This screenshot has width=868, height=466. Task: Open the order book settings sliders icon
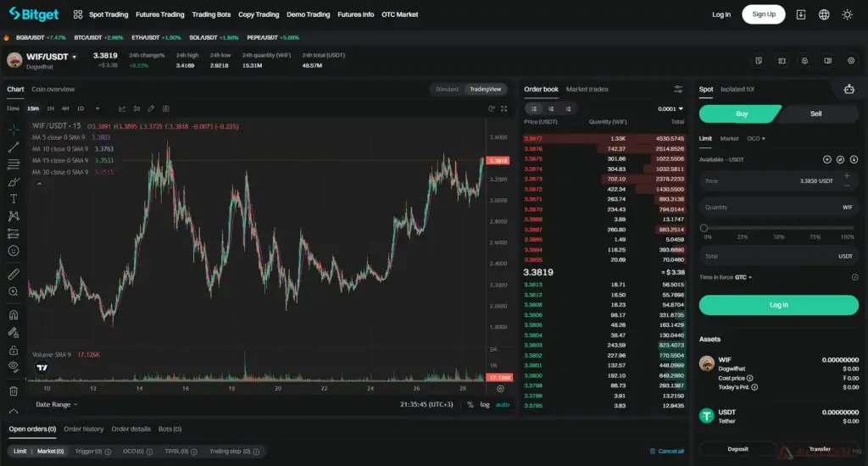(677, 89)
